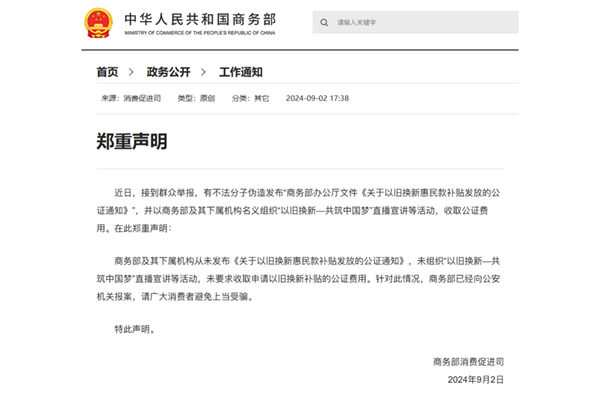Click the signature 商务部消费促进司
Image resolution: width=600 pixels, height=400 pixels.
pyautogui.click(x=469, y=360)
